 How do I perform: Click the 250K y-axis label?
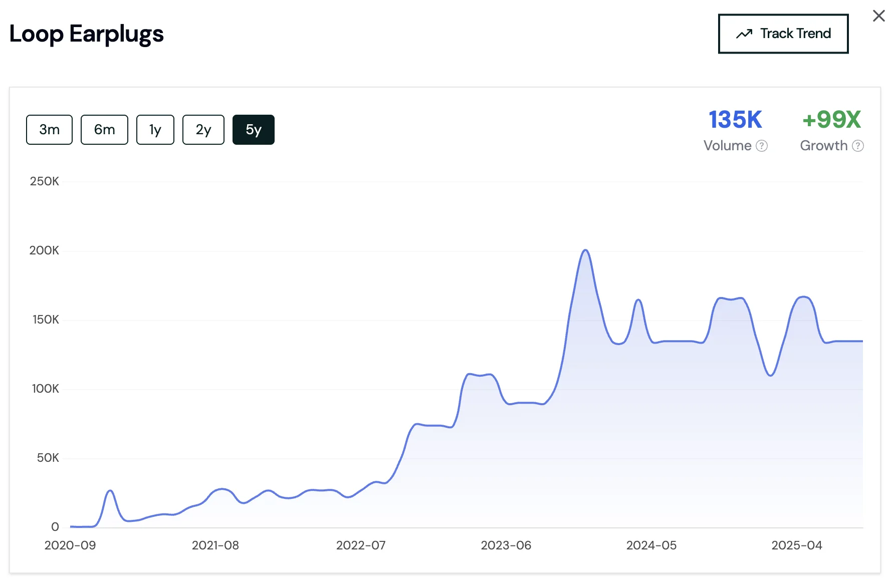[x=45, y=181]
